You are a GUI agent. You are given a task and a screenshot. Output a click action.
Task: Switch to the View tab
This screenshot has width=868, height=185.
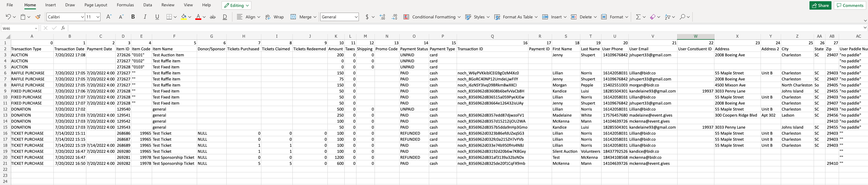[188, 5]
